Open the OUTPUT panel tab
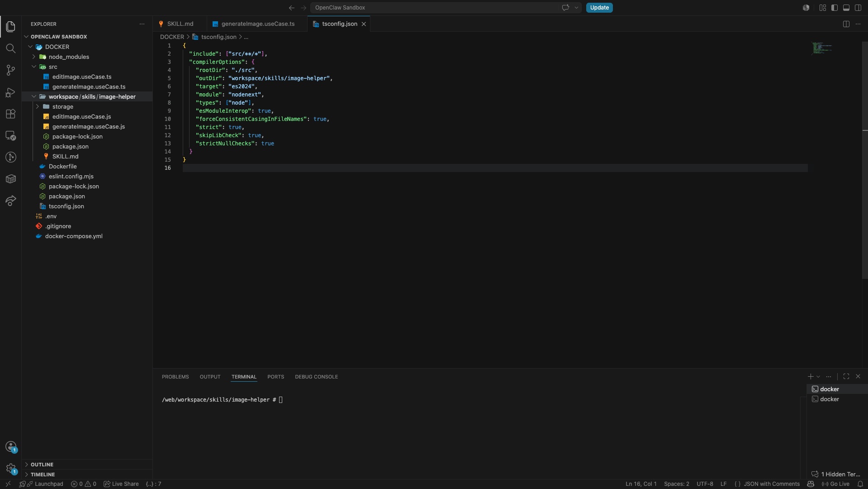Image resolution: width=868 pixels, height=489 pixels. 210,377
